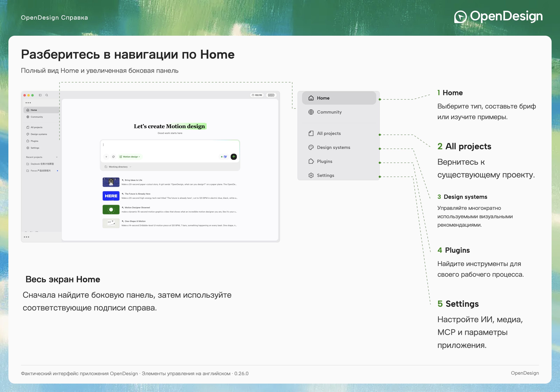This screenshot has width=560, height=392.
Task: Open the Motion design type dropdown
Action: (130, 157)
